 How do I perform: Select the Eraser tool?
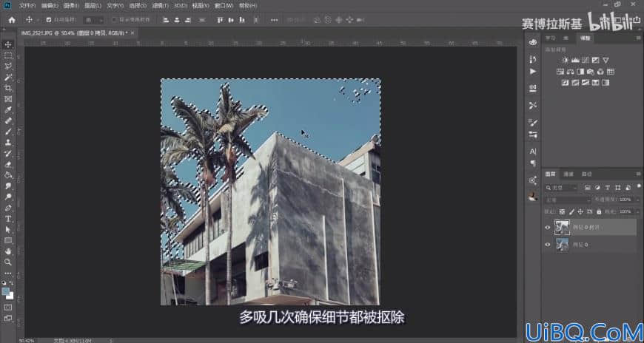[8, 164]
